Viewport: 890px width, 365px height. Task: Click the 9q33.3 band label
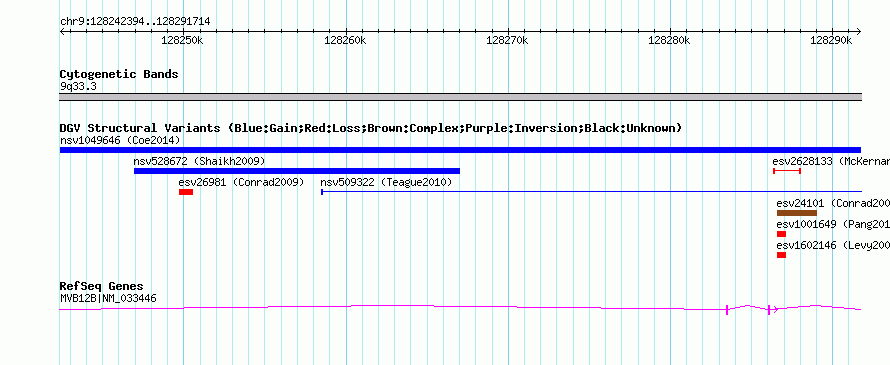point(78,87)
